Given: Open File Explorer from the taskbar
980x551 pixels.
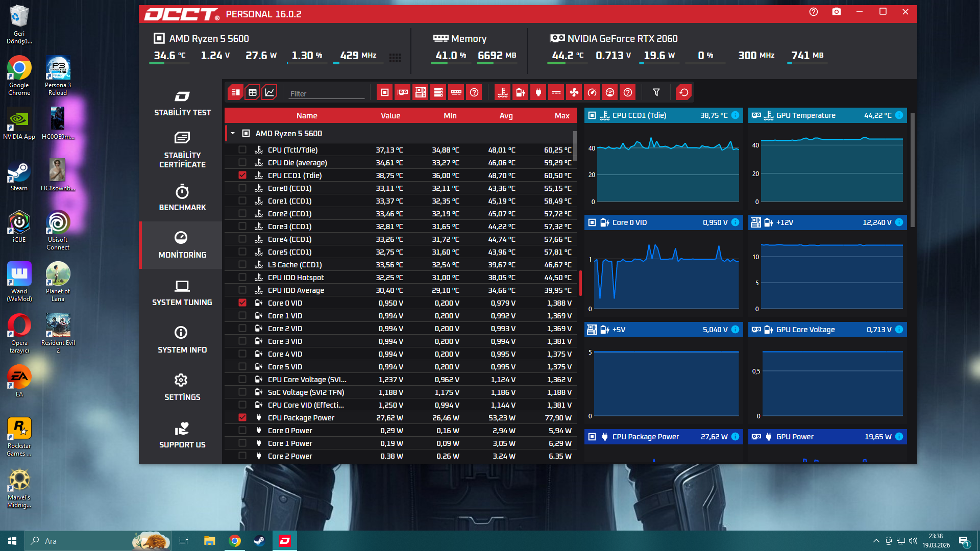Looking at the screenshot, I should [x=209, y=541].
